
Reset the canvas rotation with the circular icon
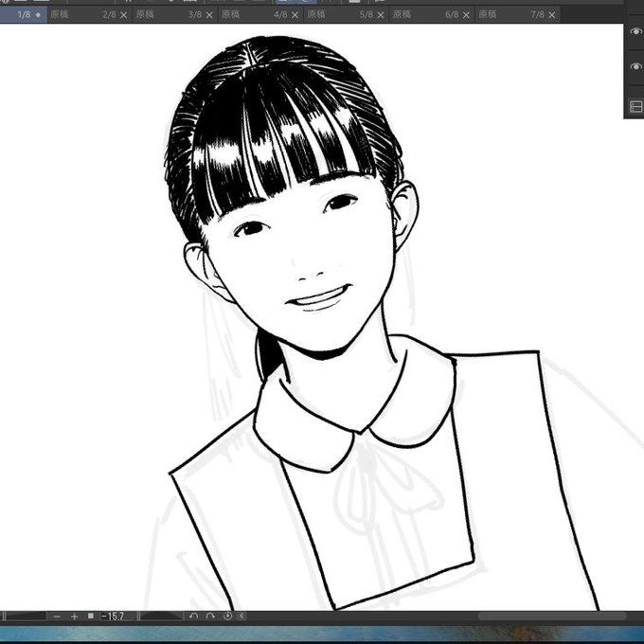pos(227,617)
